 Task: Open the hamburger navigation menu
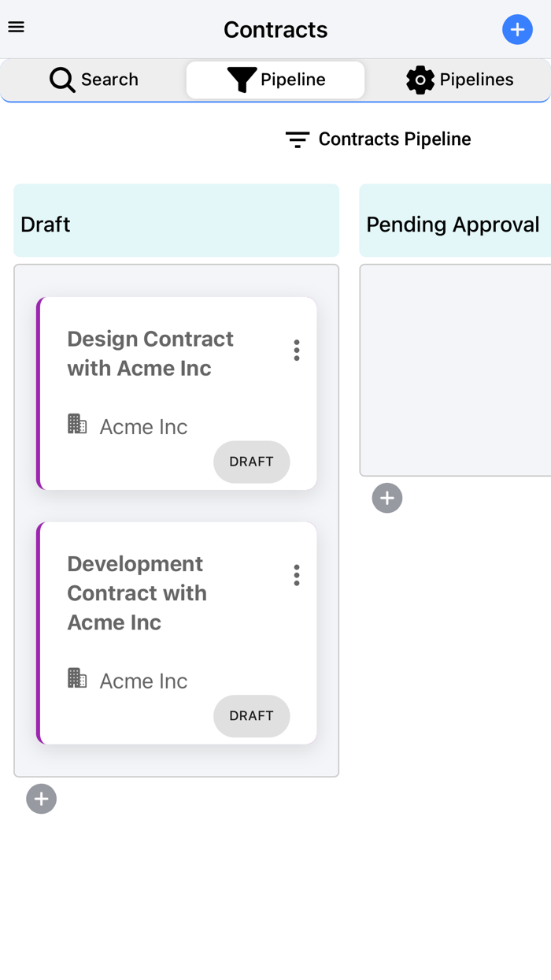pos(16,27)
